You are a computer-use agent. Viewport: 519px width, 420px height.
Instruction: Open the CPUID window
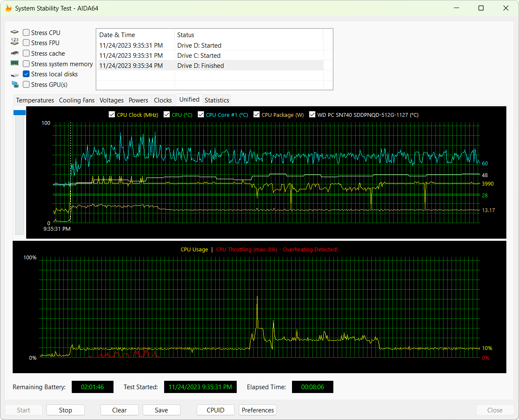[x=215, y=410]
